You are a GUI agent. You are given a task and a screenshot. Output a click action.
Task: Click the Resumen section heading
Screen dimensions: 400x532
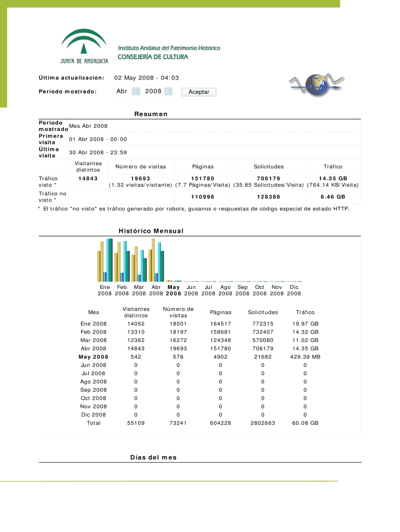point(151,114)
